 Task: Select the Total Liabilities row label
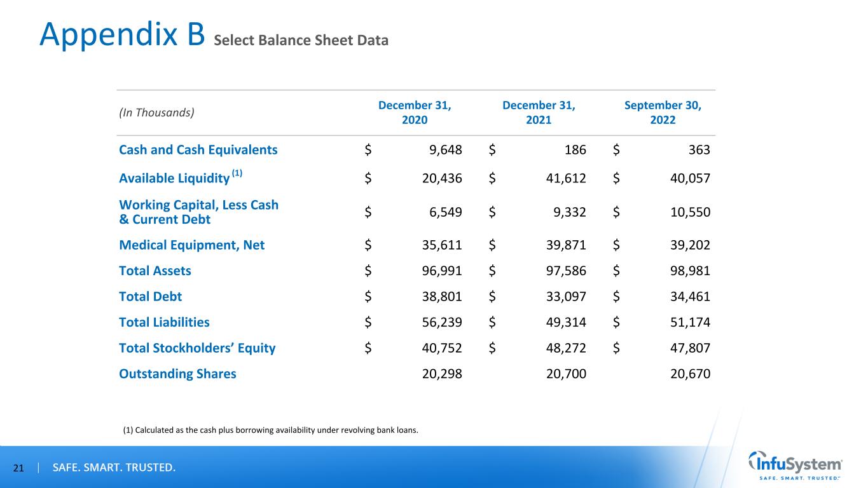(x=164, y=322)
